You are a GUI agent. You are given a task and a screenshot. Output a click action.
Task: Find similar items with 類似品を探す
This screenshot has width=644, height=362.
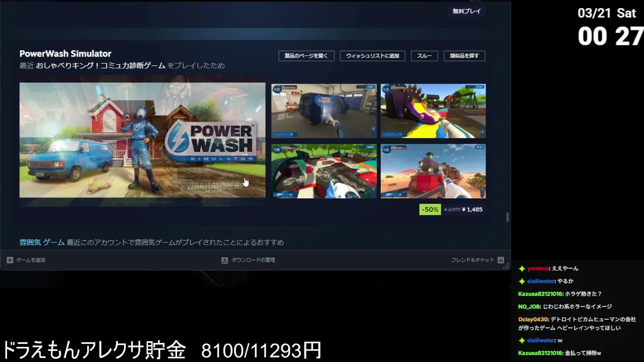pos(464,56)
